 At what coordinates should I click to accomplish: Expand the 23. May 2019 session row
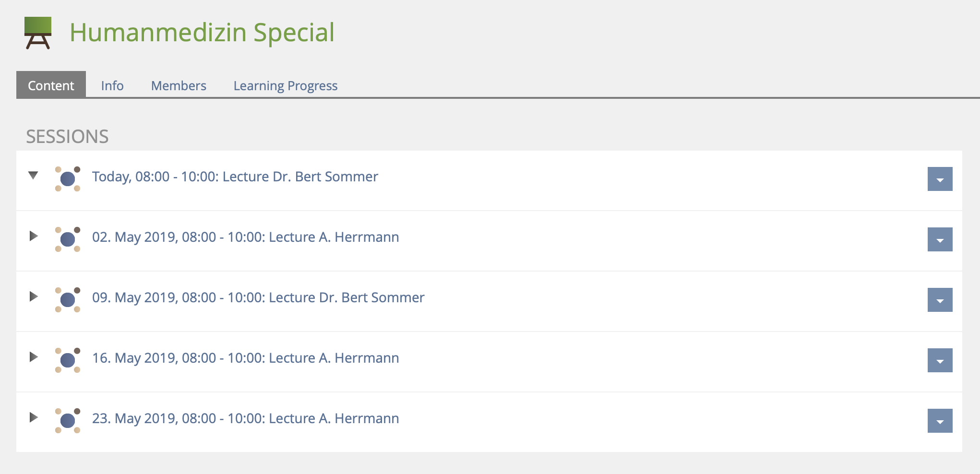[x=33, y=417]
